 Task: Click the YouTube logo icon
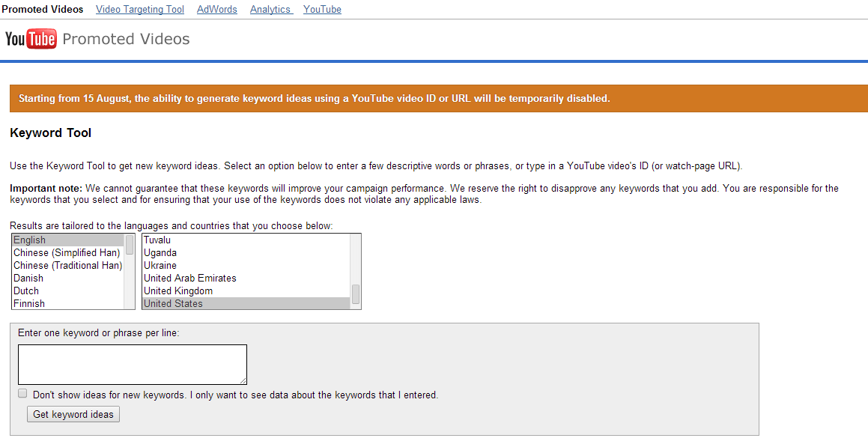coord(31,39)
